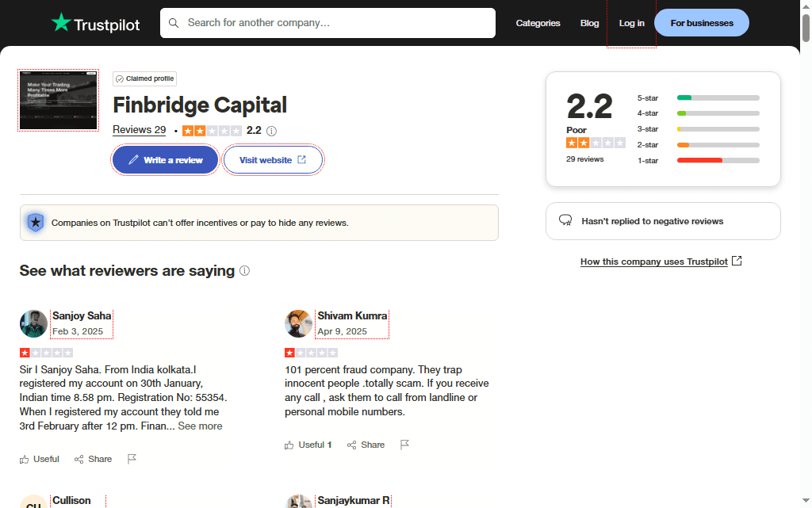Open the Categories menu
Viewport: 812px width, 508px height.
pyautogui.click(x=538, y=23)
